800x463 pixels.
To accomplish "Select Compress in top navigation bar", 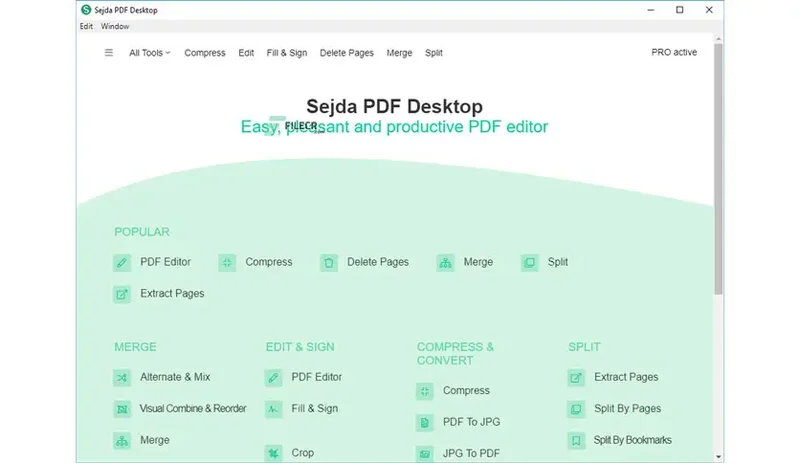I will 205,53.
